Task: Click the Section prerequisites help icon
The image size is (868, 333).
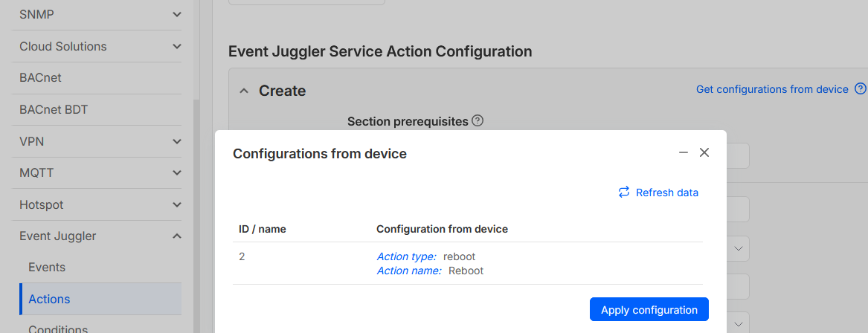Action: (478, 120)
